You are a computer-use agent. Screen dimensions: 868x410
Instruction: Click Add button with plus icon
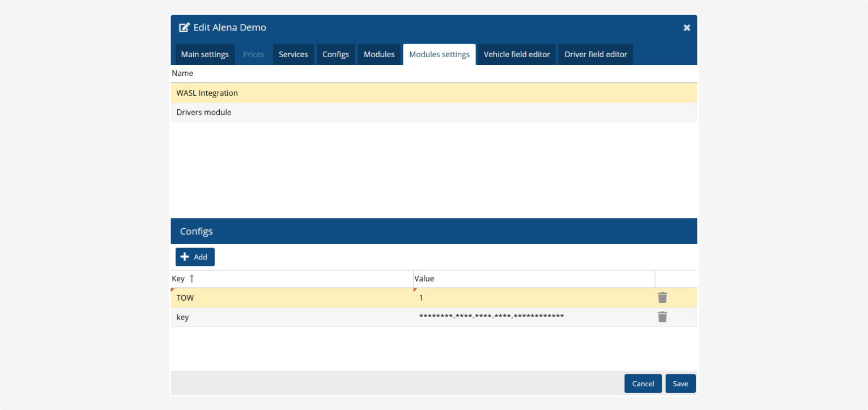(x=195, y=257)
